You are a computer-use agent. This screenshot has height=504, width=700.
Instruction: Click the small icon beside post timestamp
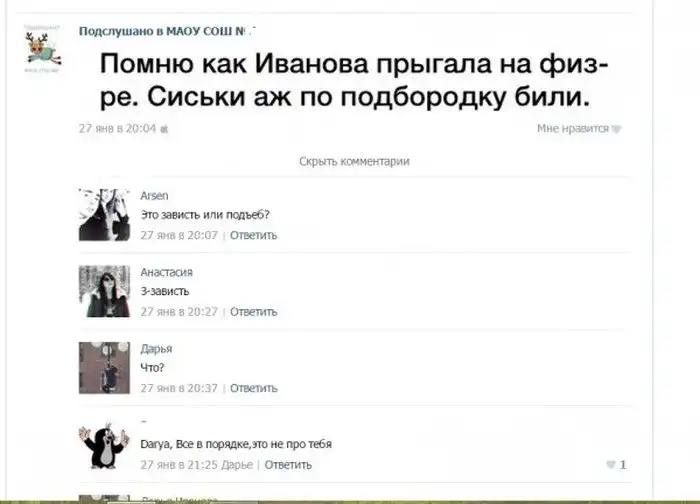(x=164, y=129)
